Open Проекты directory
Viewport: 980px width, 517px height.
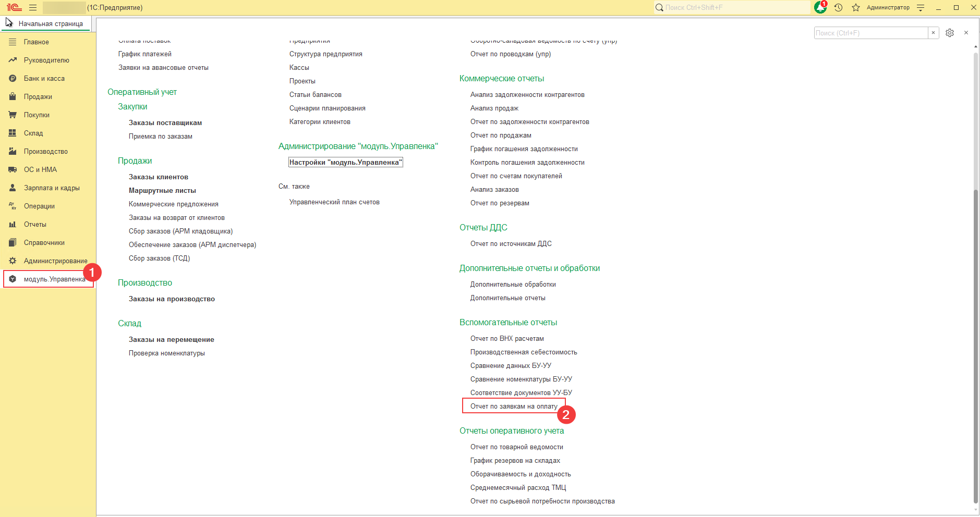pos(303,81)
